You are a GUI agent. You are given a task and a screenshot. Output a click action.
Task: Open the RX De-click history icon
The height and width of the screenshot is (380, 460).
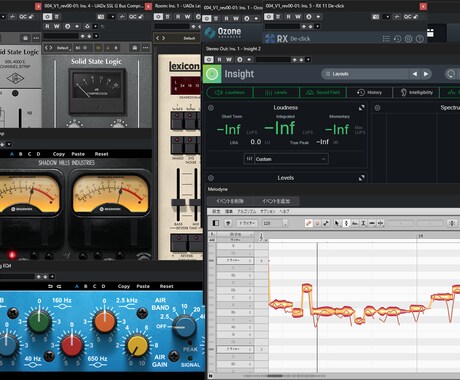[397, 39]
